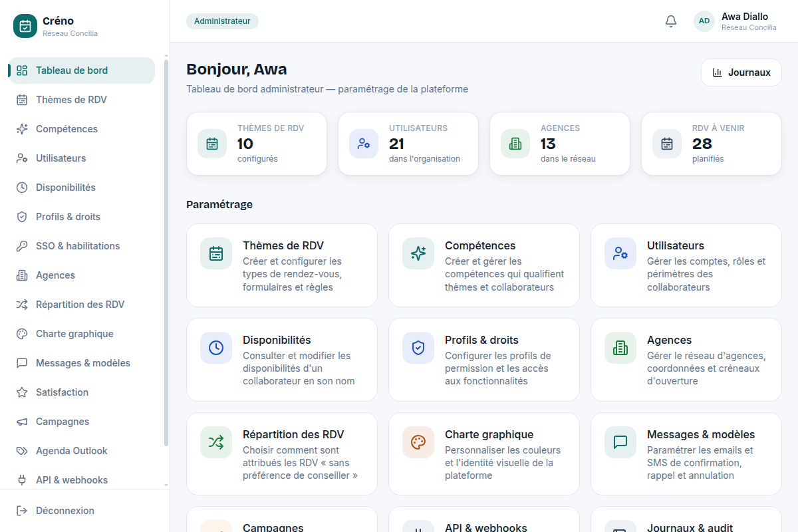Open Tableau de bord menu item
The height and width of the screenshot is (532, 798).
[81, 70]
